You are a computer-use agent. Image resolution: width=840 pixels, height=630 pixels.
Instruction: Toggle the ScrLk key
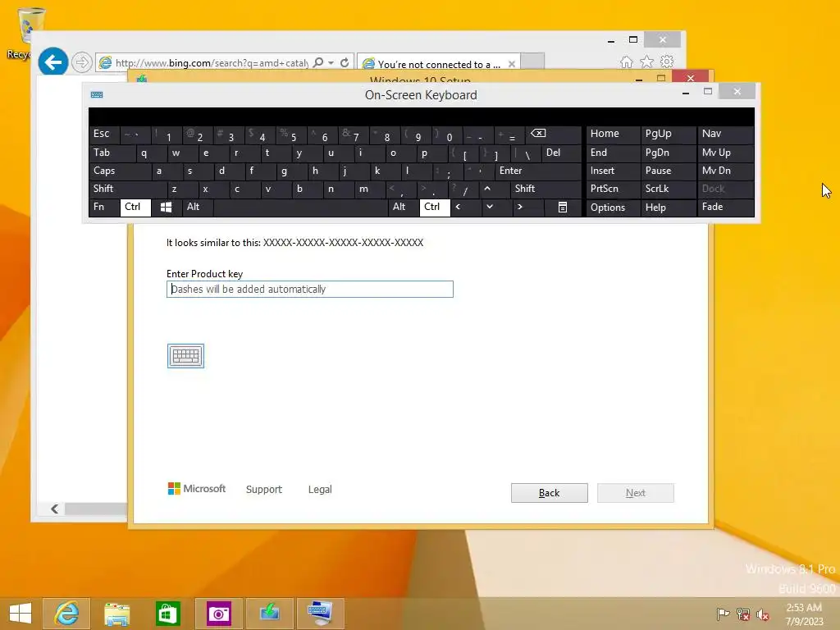tap(668, 189)
